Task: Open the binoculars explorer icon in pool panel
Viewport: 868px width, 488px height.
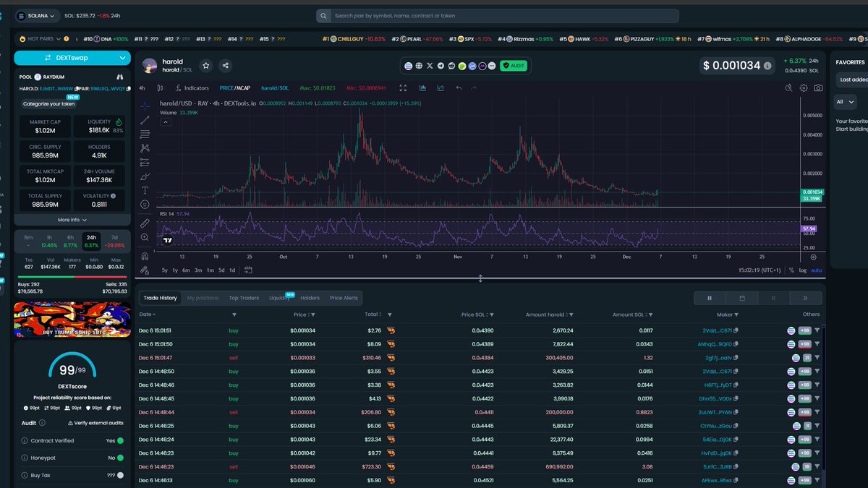Action: pyautogui.click(x=120, y=76)
